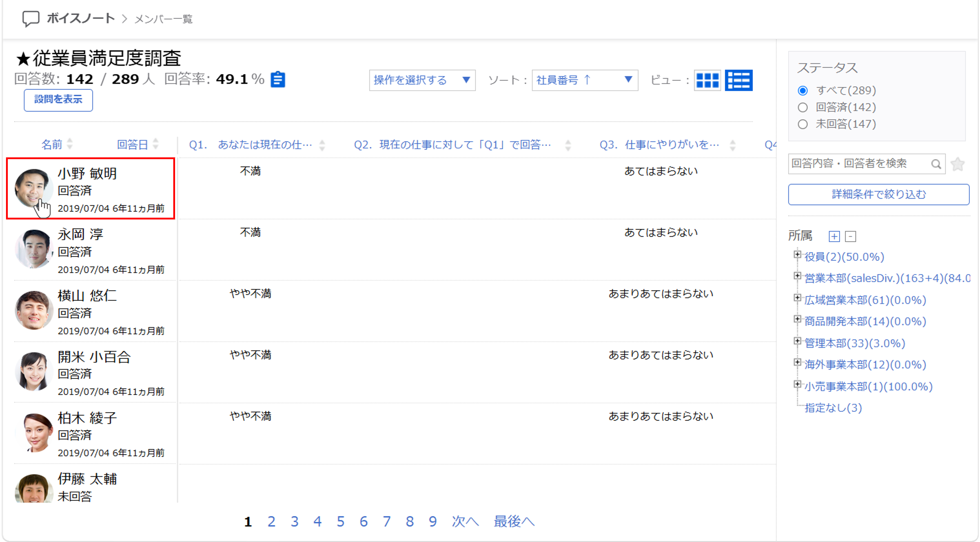Click Q1 あなたは現在の仕… column header
This screenshot has height=542, width=980.
pos(250,145)
